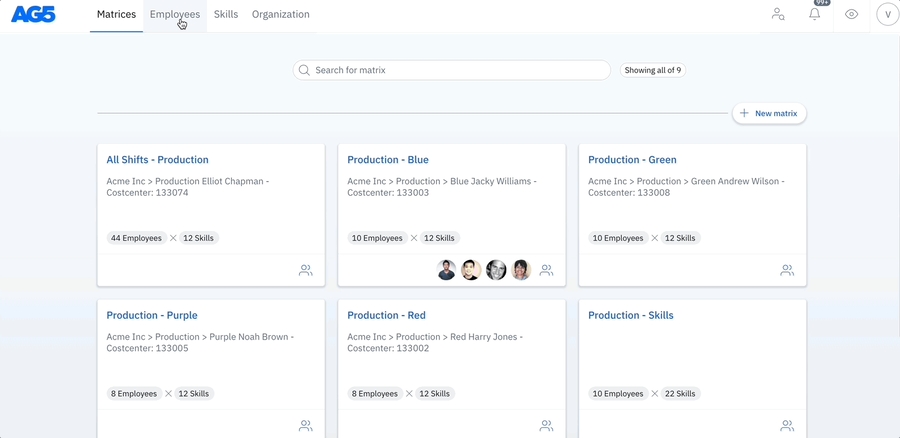Click the first avatar on Production - Blue
This screenshot has width=900, height=438.
pyautogui.click(x=447, y=270)
